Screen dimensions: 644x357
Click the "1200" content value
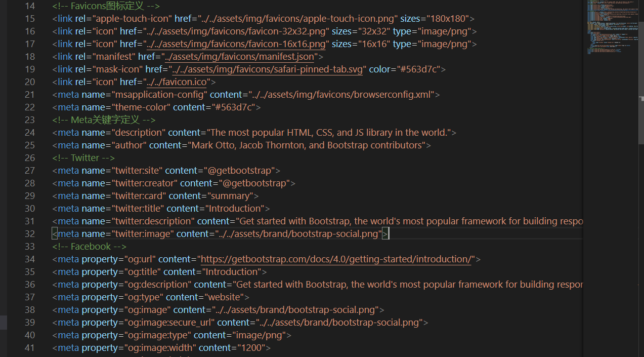click(x=251, y=348)
